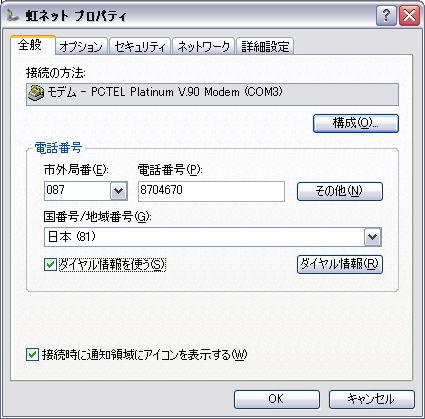The width and height of the screenshot is (425, 419).
Task: Select the 日本 (81) country combo box
Action: (213, 237)
